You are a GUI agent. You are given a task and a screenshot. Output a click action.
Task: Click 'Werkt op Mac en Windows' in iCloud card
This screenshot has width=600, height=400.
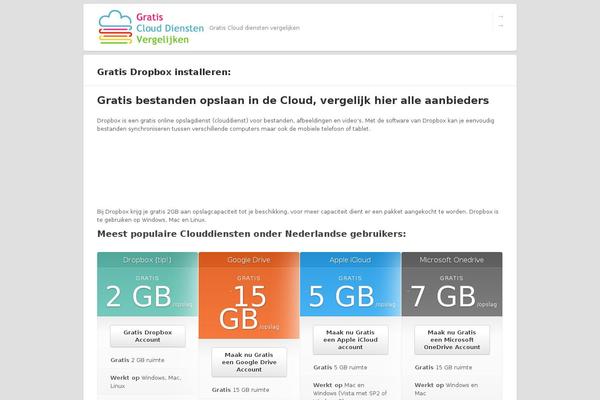click(350, 390)
